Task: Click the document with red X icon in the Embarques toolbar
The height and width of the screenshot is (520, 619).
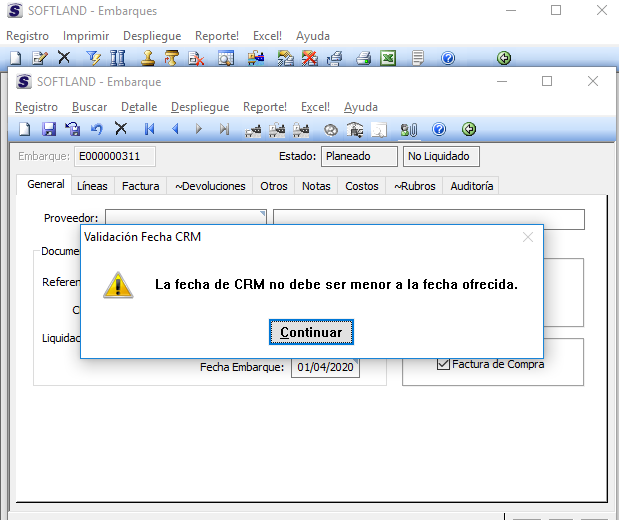Action: coord(196,58)
